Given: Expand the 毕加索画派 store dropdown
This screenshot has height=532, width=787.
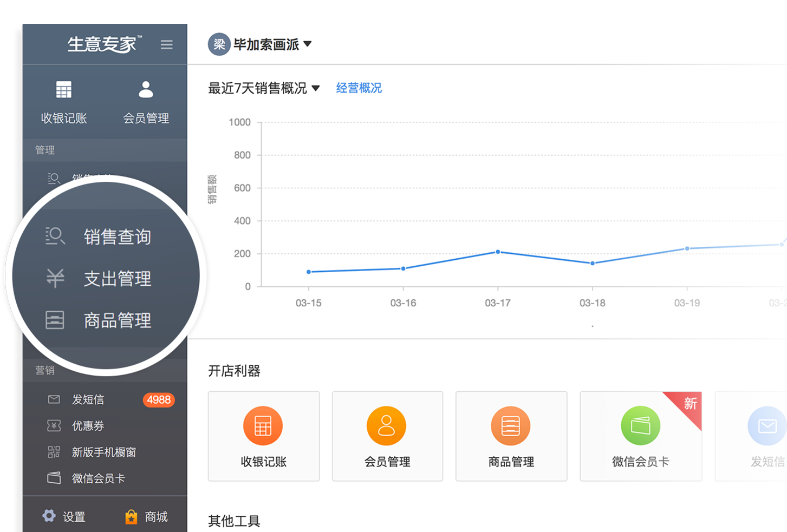Looking at the screenshot, I should (x=308, y=44).
